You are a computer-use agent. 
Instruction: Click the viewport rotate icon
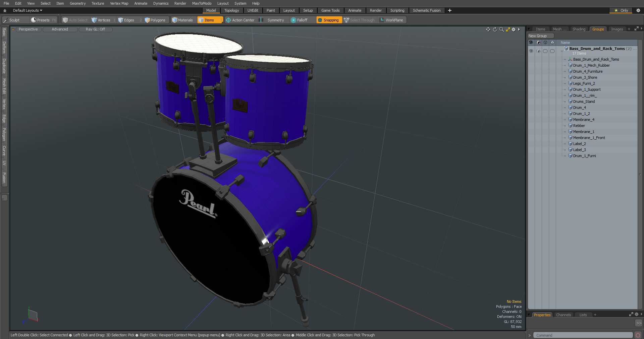point(495,29)
